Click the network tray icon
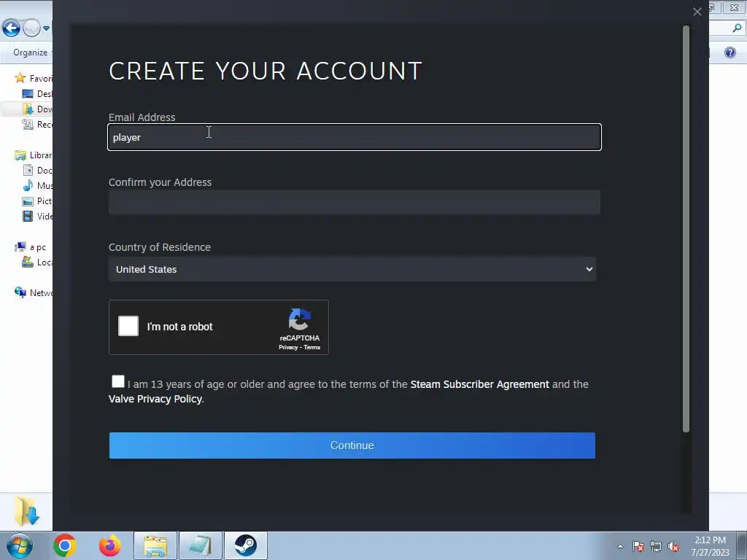This screenshot has width=747, height=560. coord(656,546)
